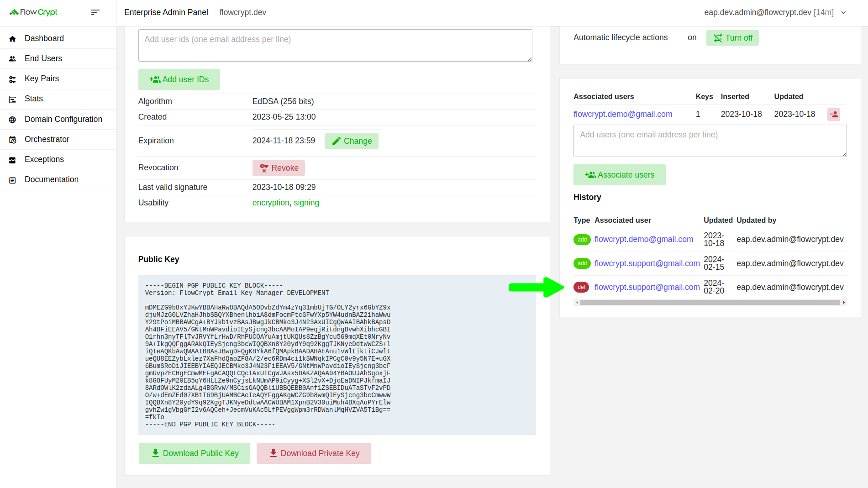Viewport: 868px width, 488px height.
Task: Click the Key Pairs icon
Action: click(x=12, y=79)
